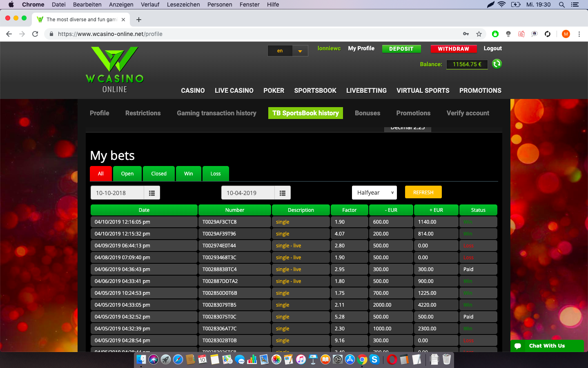Open the Chat With Us widget
The width and height of the screenshot is (588, 368).
point(547,346)
